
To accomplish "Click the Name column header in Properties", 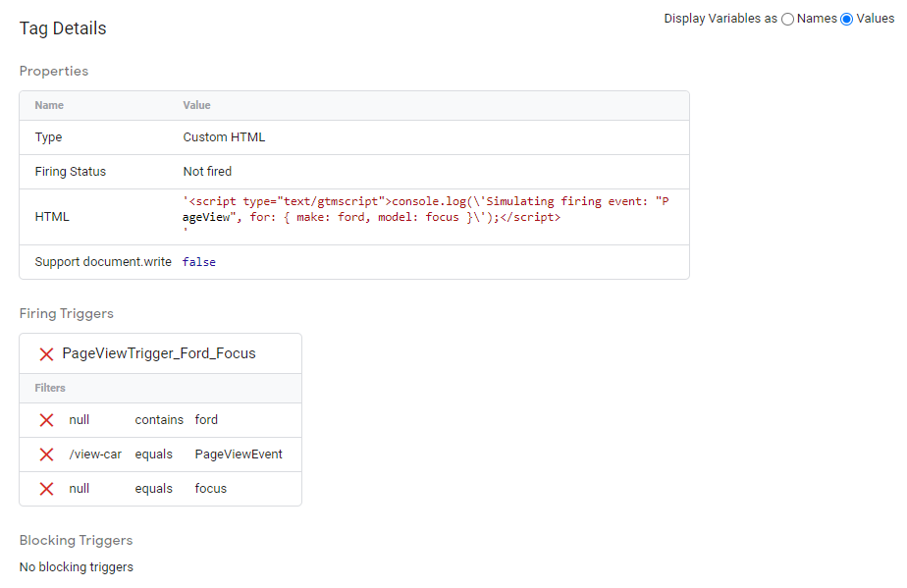I will click(x=49, y=105).
